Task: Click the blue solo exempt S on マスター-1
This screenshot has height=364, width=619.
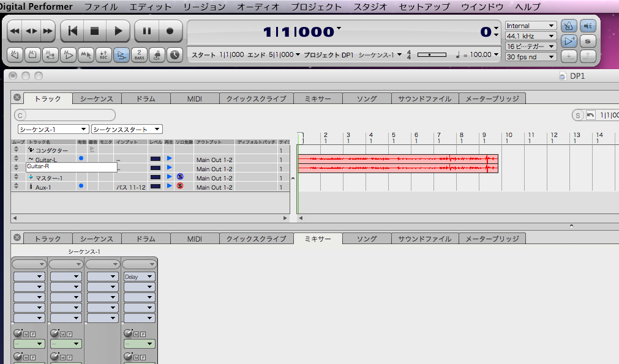Action: pyautogui.click(x=180, y=176)
